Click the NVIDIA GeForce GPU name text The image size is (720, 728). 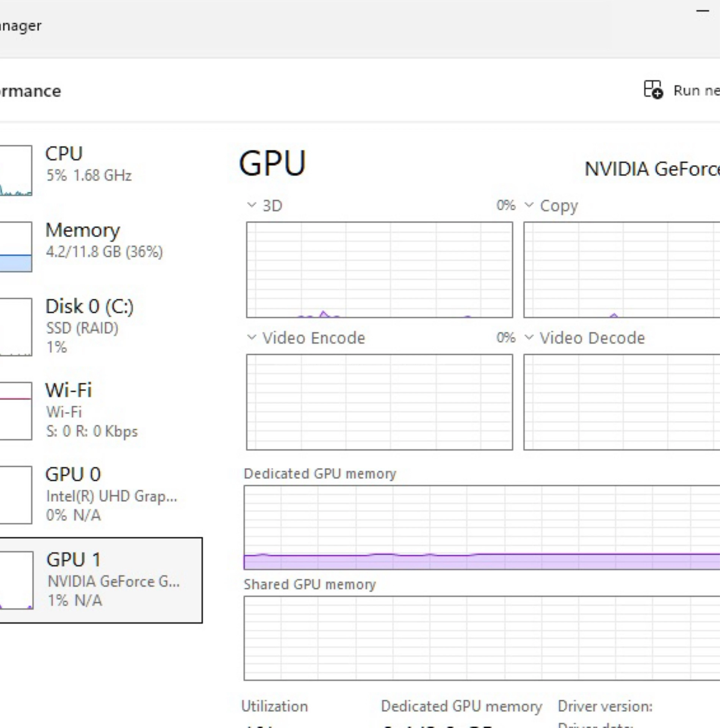[652, 169]
